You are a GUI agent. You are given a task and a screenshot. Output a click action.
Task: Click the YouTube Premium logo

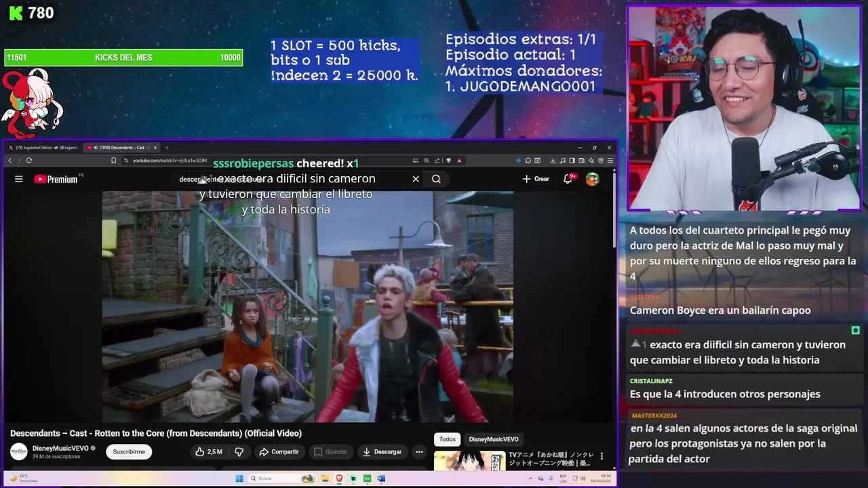pyautogui.click(x=56, y=179)
